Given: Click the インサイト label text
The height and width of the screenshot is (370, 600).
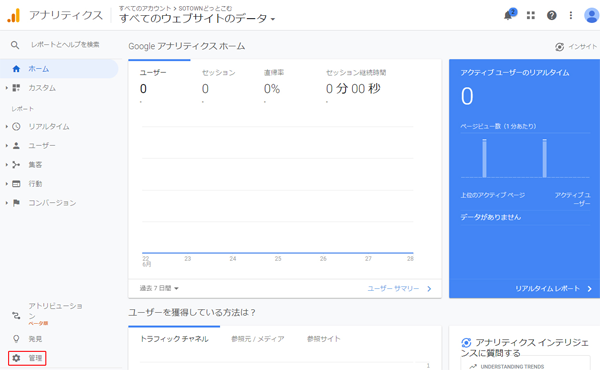Looking at the screenshot, I should pos(582,47).
